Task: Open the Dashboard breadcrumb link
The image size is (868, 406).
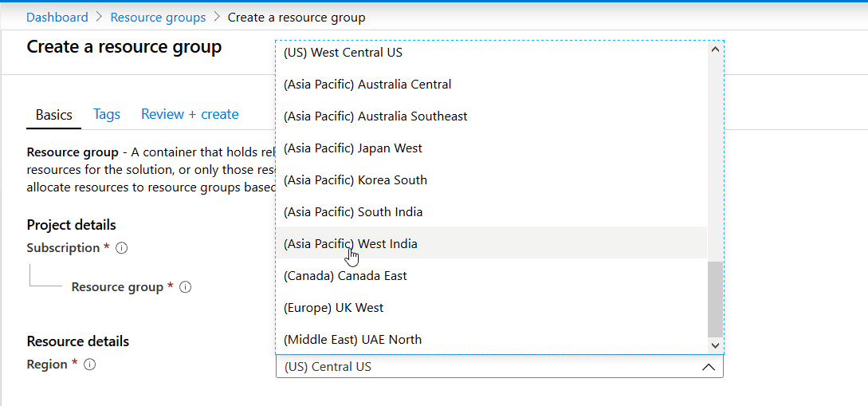Action: click(x=57, y=18)
